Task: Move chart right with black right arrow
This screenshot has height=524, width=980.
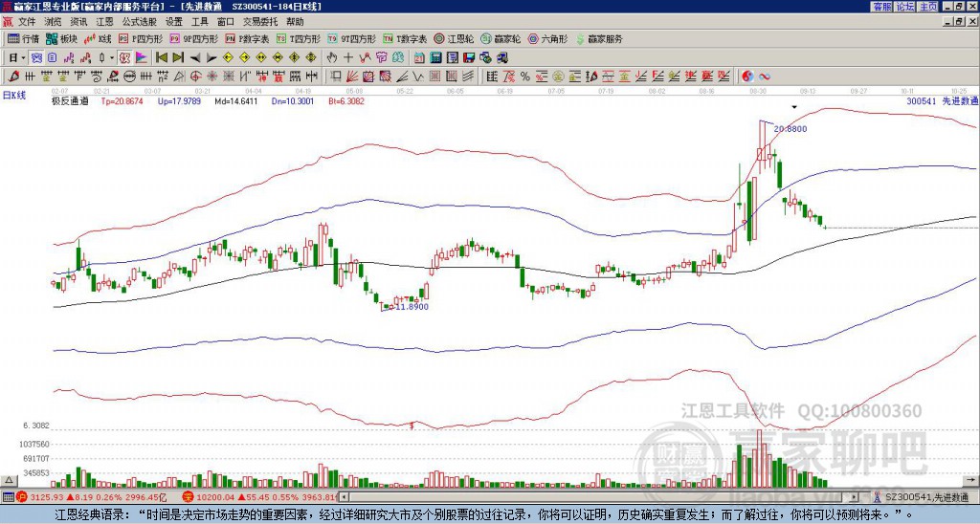Action: (x=212, y=58)
